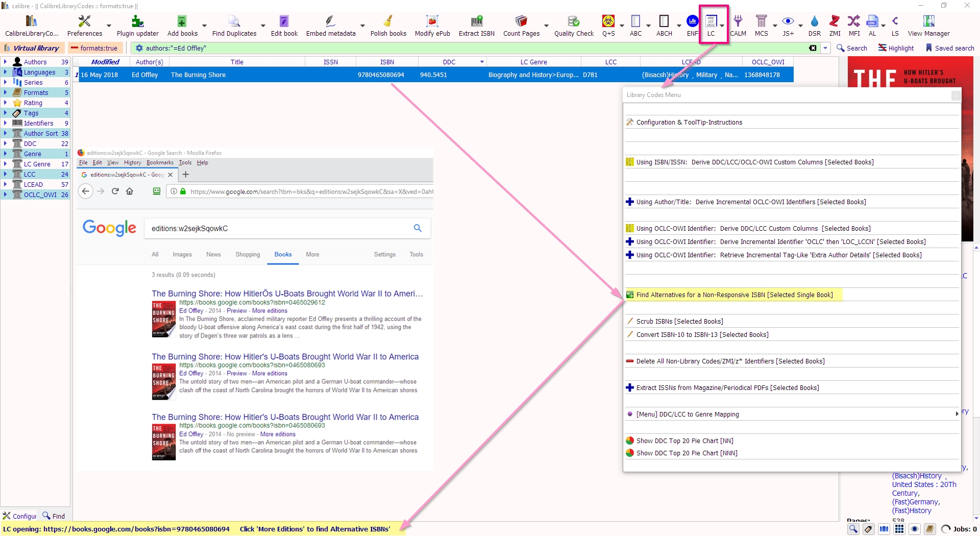Screen dimensions: 980x536
Task: Toggle the Tag browser layout button
Action: pos(869,529)
